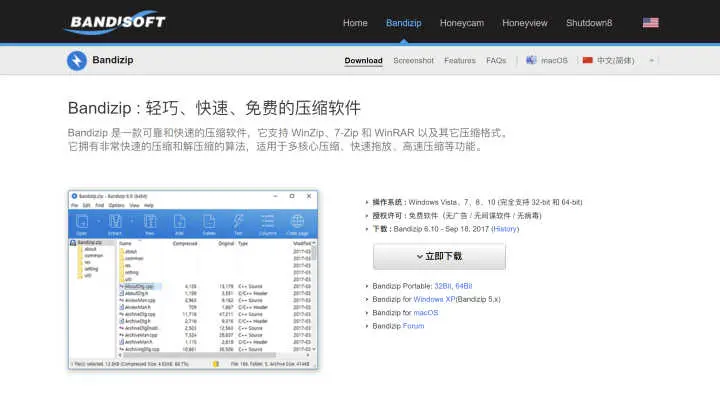The image size is (720, 405).
Task: Click heading 'Bandizip : 轻巧、快速、免费的压缩软件'
Action: click(x=214, y=108)
